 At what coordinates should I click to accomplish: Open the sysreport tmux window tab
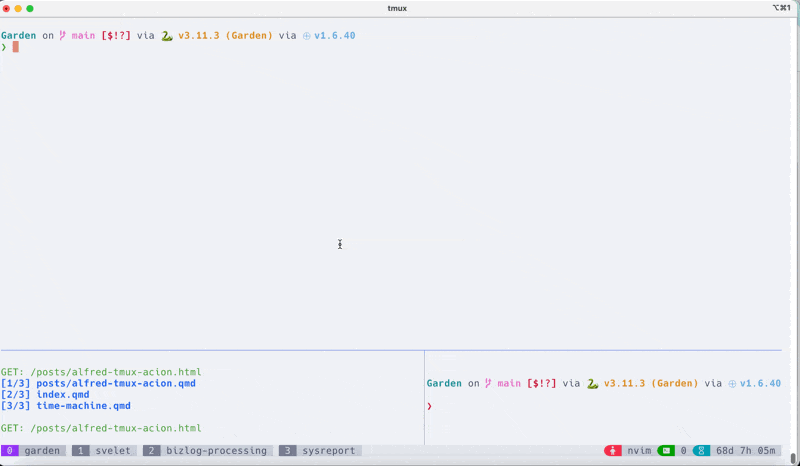point(320,451)
